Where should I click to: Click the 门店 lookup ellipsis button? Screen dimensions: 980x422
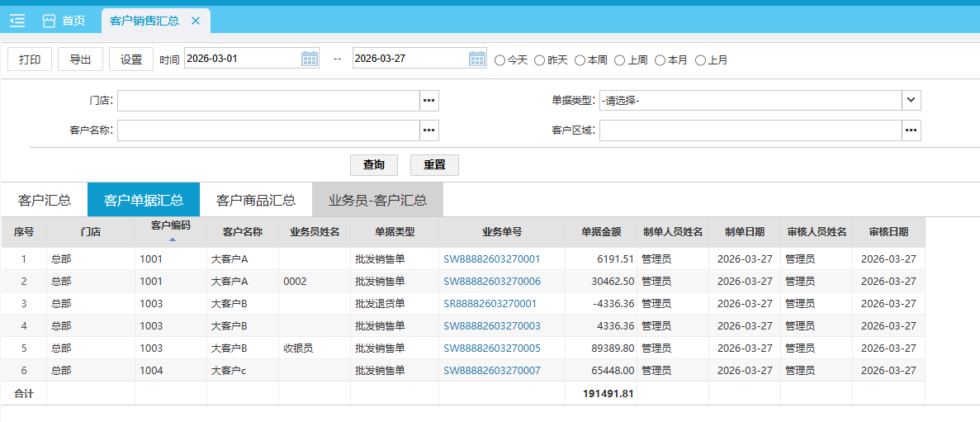pos(428,101)
